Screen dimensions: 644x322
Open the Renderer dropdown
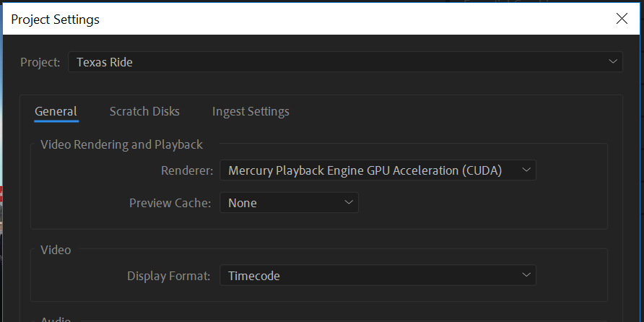(378, 170)
